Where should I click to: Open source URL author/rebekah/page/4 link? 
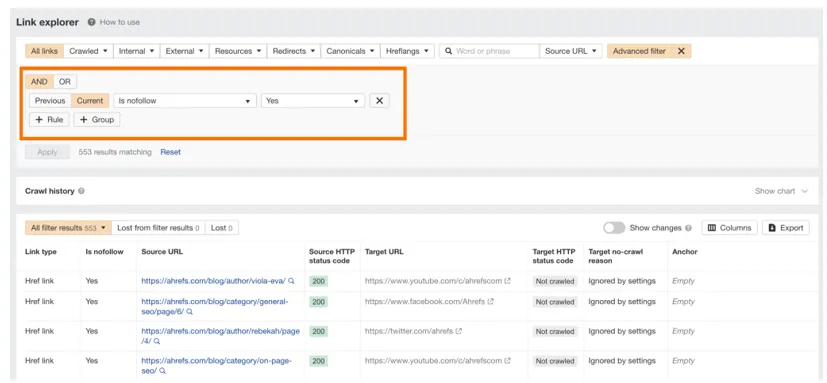(x=220, y=336)
